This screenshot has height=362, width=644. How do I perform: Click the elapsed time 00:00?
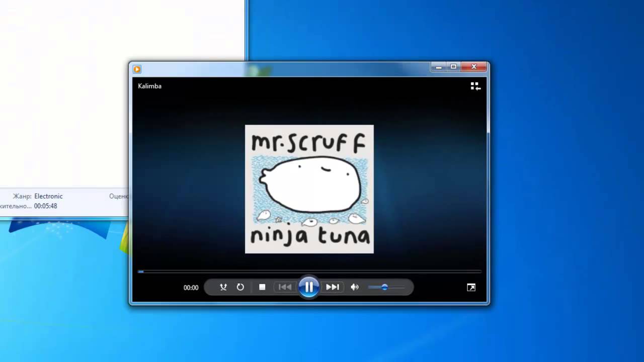click(191, 288)
